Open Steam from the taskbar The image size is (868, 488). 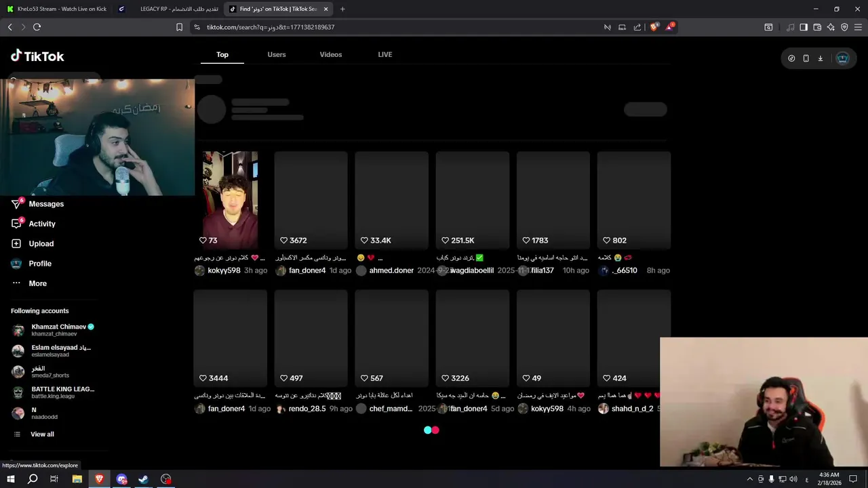coord(144,479)
